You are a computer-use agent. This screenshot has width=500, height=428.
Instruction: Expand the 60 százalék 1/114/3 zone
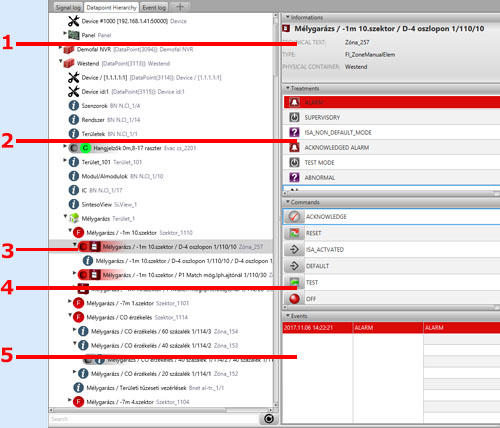[74, 329]
